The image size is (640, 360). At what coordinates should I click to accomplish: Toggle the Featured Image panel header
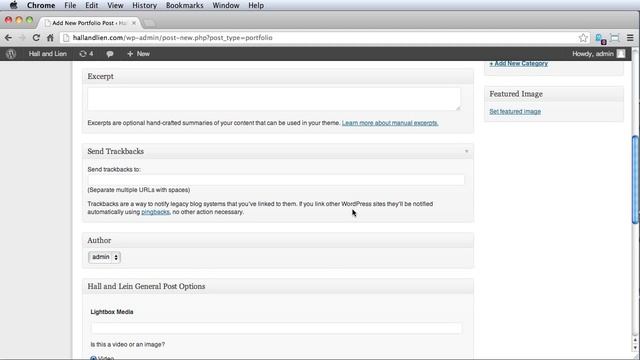tap(554, 94)
